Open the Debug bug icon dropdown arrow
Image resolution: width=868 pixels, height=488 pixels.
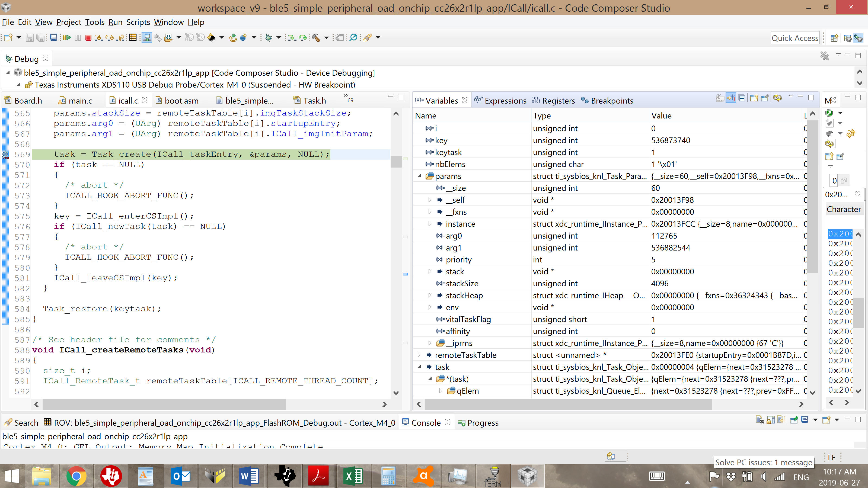(x=278, y=37)
